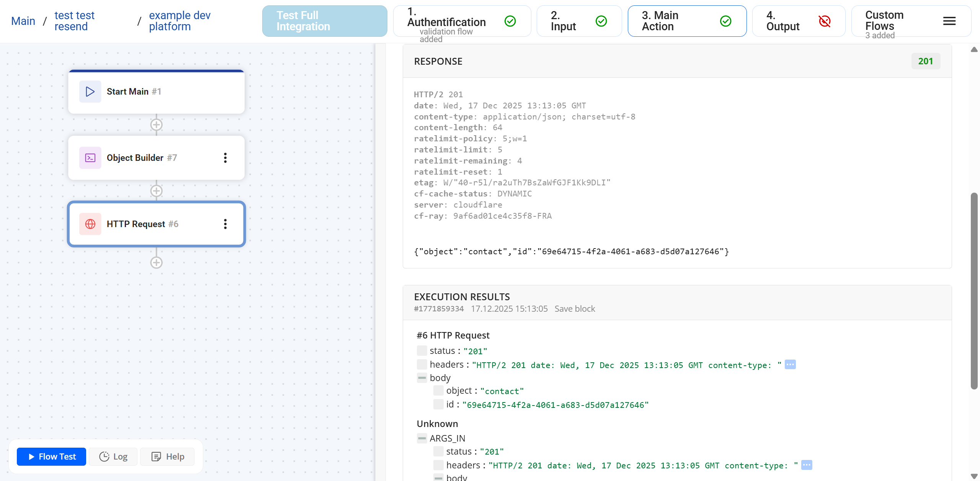Toggle checkbox next to status under HTTP Request

click(x=422, y=351)
